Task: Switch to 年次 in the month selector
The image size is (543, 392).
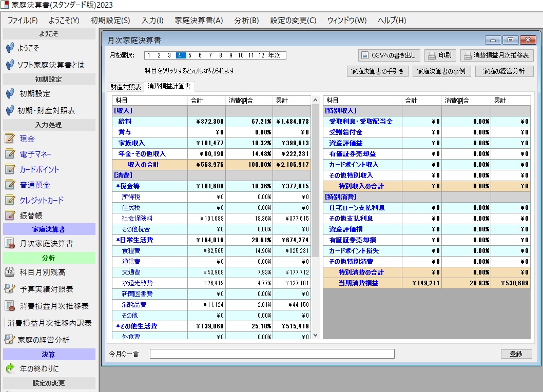Action: click(276, 55)
